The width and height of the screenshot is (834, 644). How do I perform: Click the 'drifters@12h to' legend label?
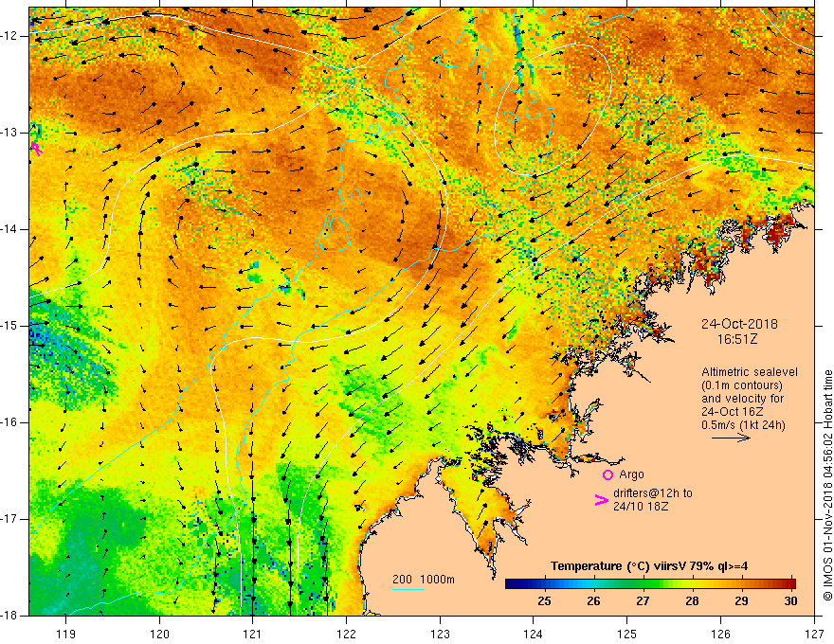(653, 493)
